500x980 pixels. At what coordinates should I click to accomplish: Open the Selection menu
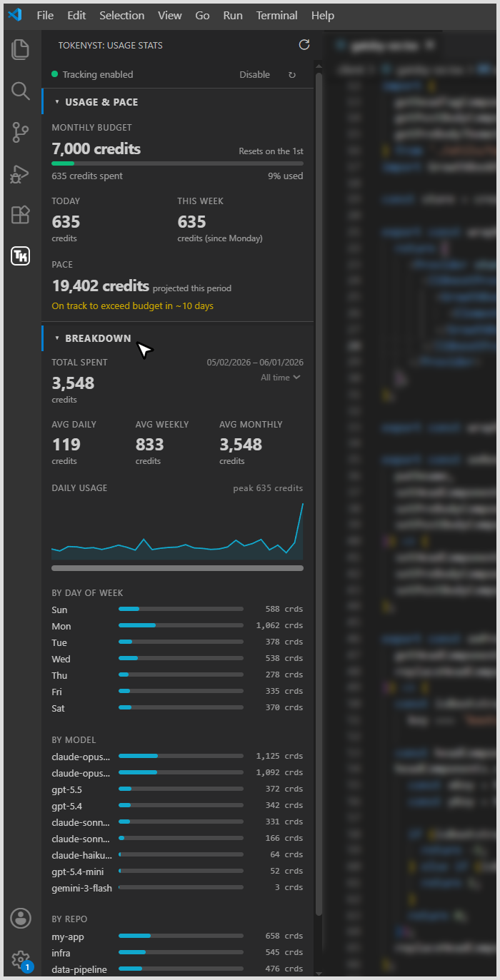pos(122,15)
